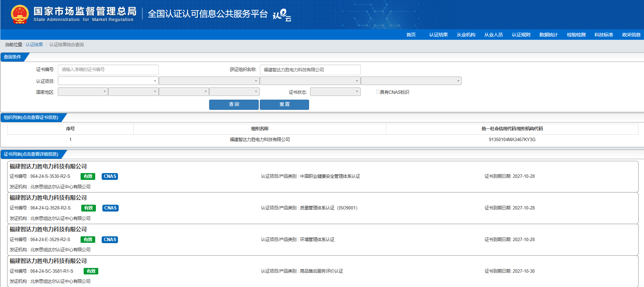The width and height of the screenshot is (644, 287).
Task: Click the 统一社会信用代码/组织机构代码 column header
Action: tap(512, 129)
